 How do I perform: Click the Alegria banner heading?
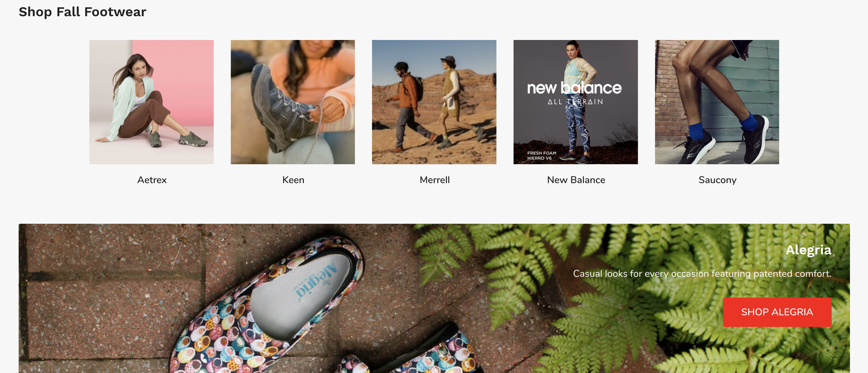pyautogui.click(x=808, y=250)
